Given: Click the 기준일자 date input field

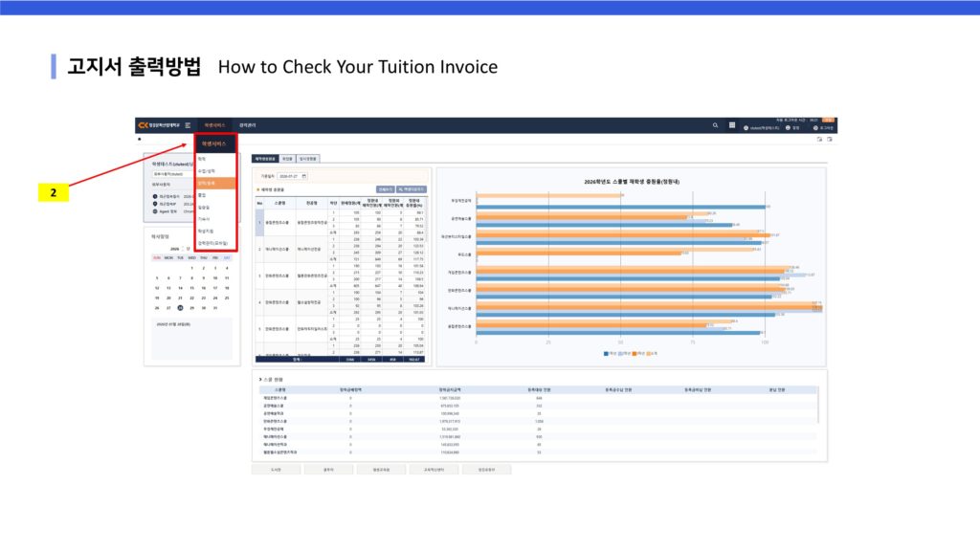Looking at the screenshot, I should 293,176.
